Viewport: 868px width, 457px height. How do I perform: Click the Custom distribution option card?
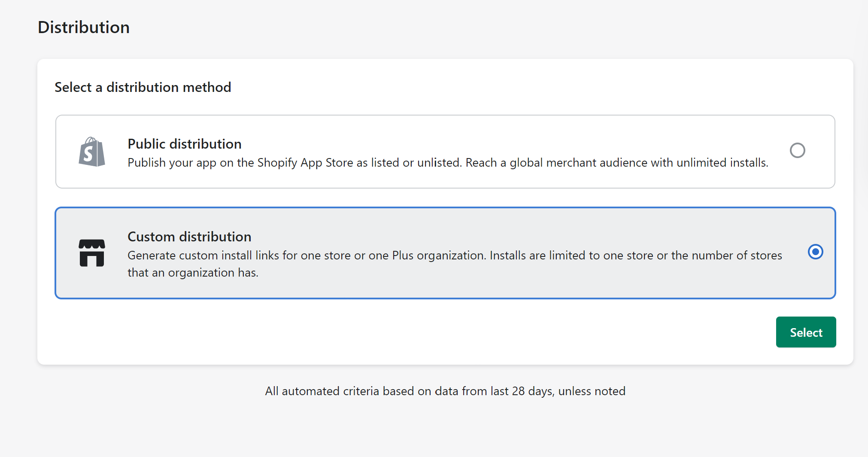click(445, 253)
